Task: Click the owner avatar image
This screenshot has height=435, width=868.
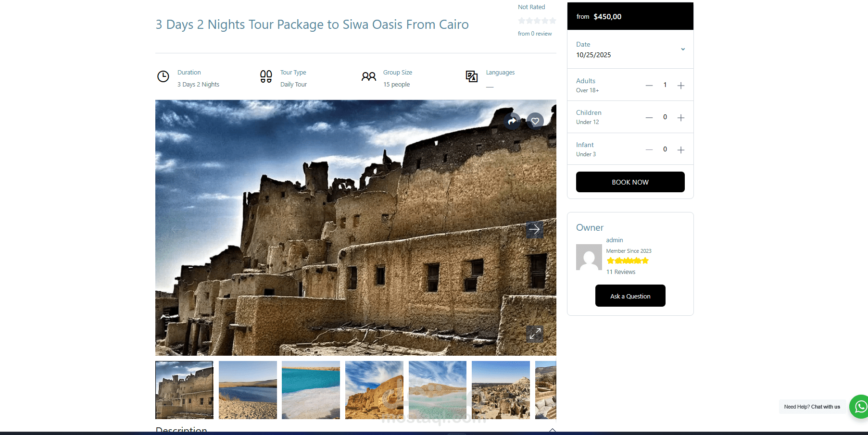Action: [589, 257]
